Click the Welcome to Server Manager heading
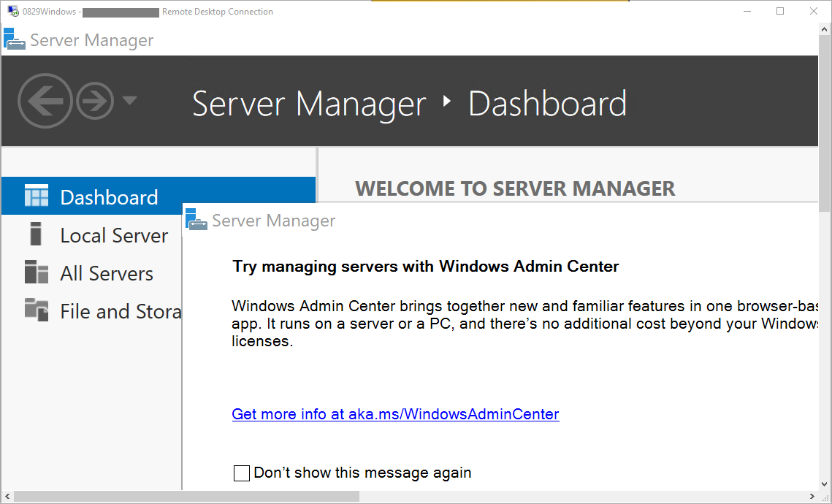 [515, 189]
